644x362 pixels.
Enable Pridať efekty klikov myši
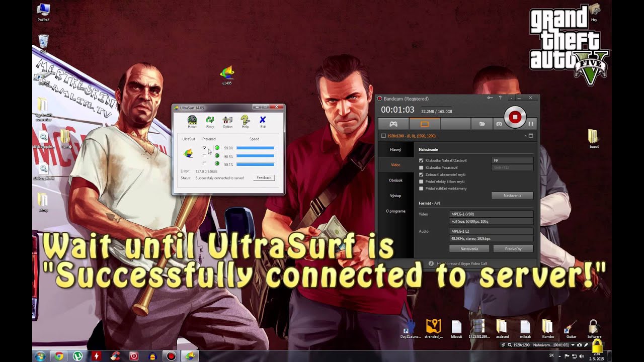point(421,182)
